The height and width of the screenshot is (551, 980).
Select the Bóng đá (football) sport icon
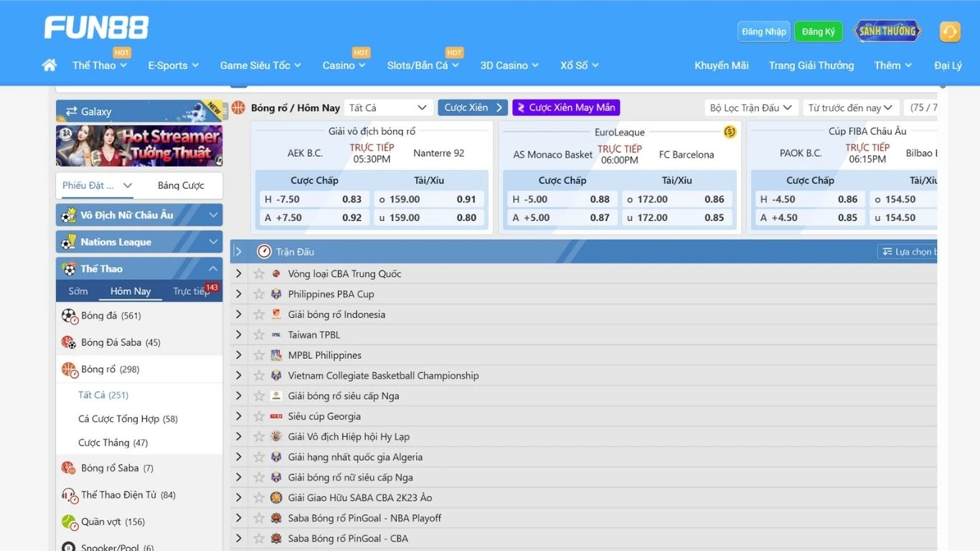point(69,315)
